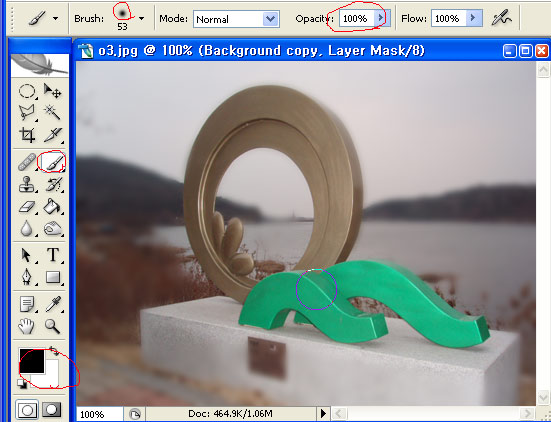Screen dimensions: 551x422
Task: Switch to Standard Mode editing
Action: pyautogui.click(x=27, y=410)
